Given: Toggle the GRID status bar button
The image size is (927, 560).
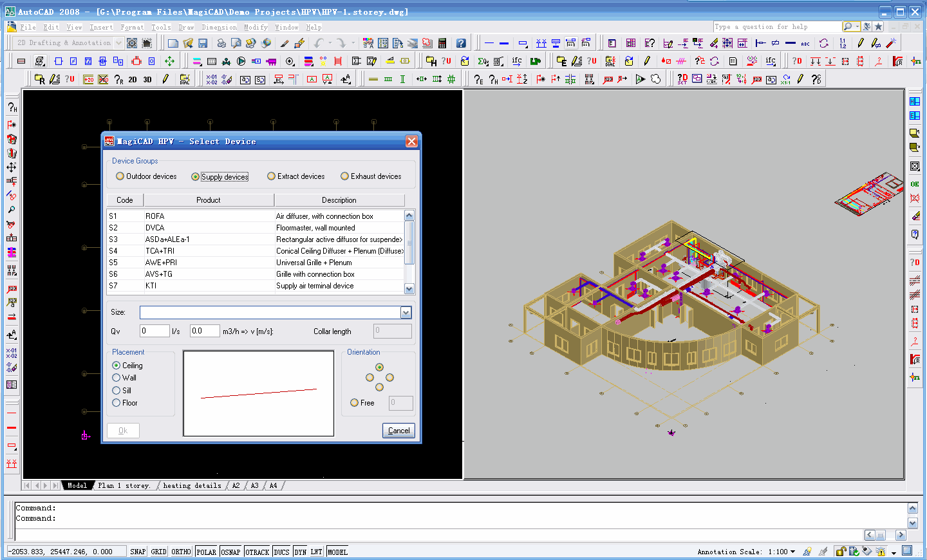Looking at the screenshot, I should point(158,552).
